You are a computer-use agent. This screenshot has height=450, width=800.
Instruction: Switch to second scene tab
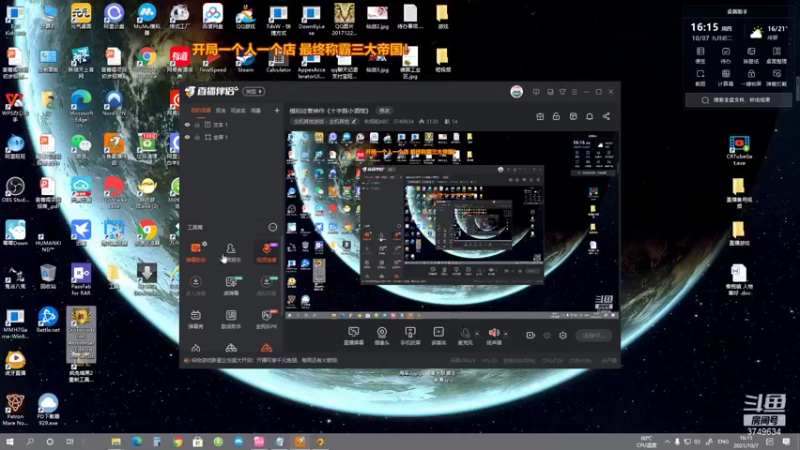[x=220, y=110]
